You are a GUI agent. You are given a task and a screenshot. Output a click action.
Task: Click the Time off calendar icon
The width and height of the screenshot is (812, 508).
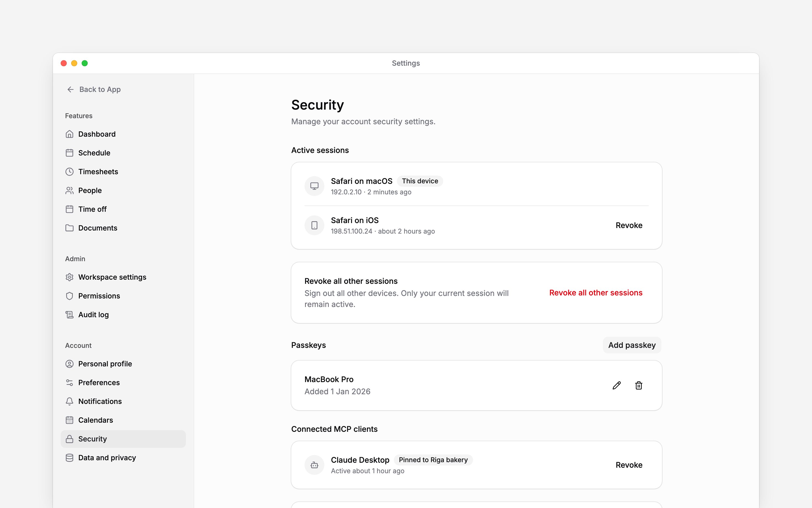[x=70, y=209]
